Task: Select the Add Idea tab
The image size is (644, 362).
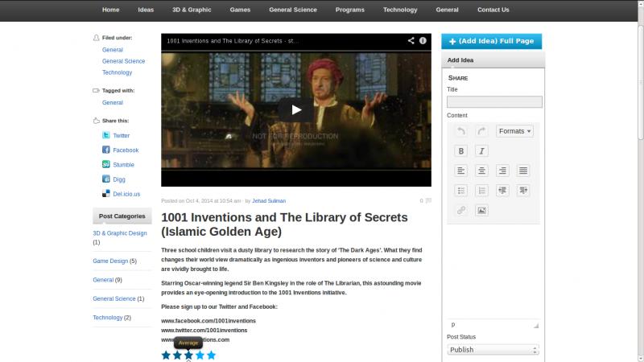Action: (460, 60)
